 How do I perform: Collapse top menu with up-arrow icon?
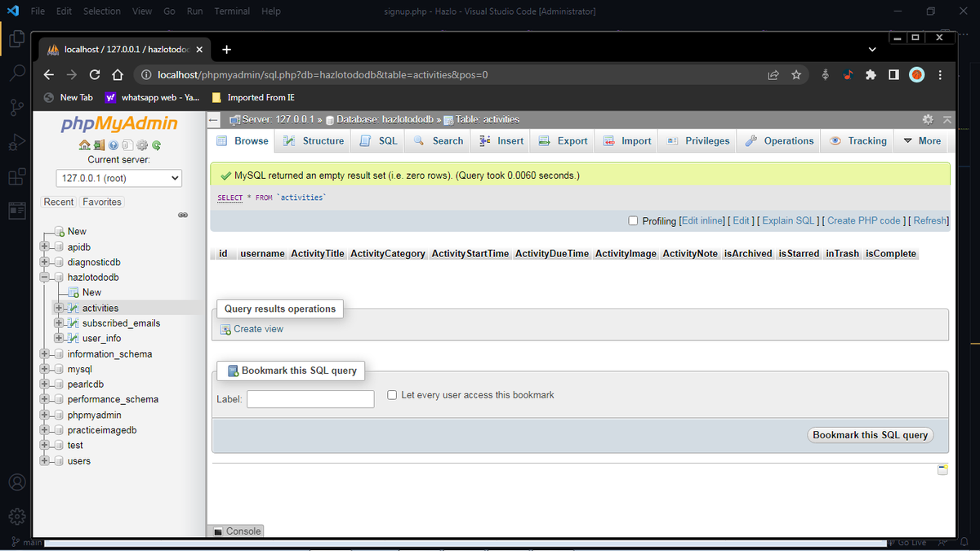[x=947, y=119]
